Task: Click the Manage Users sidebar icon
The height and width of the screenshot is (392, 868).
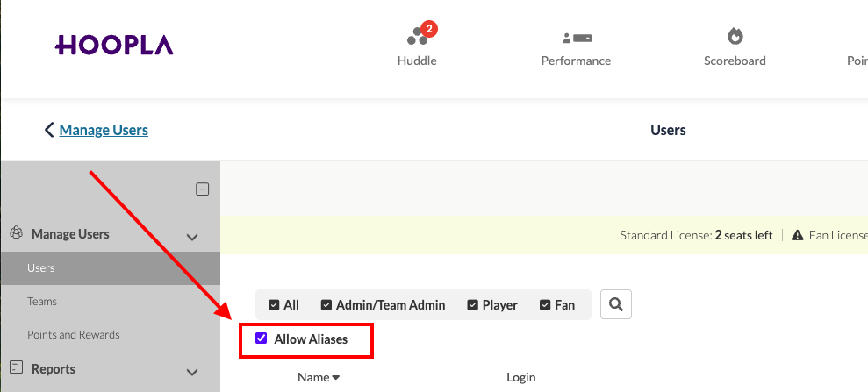Action: [x=16, y=232]
